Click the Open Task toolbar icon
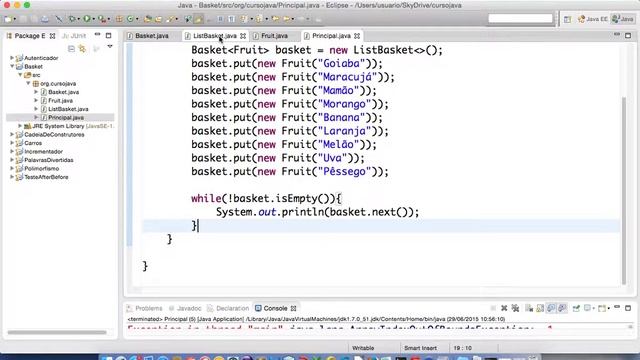This screenshot has height=360, width=640. tap(158, 19)
